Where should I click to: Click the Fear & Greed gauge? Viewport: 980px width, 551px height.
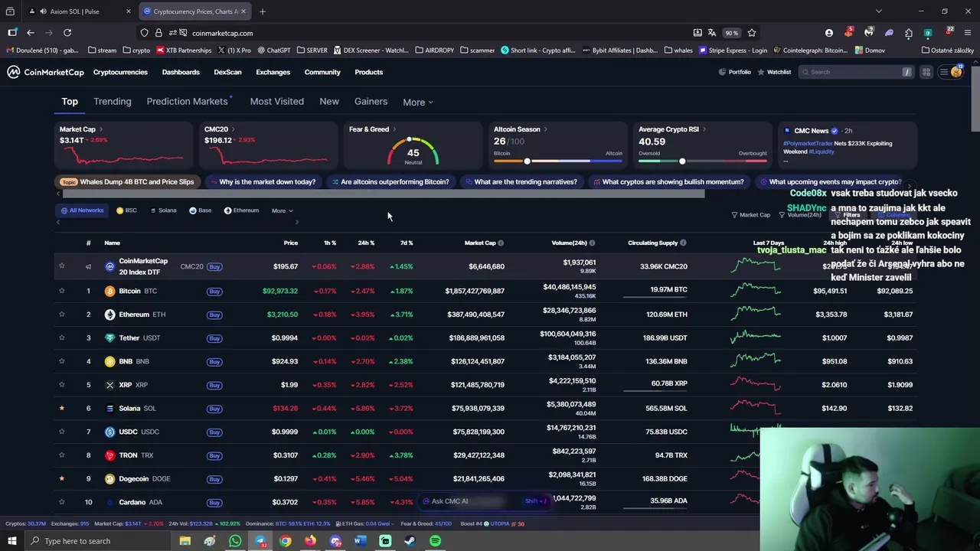[x=413, y=151]
